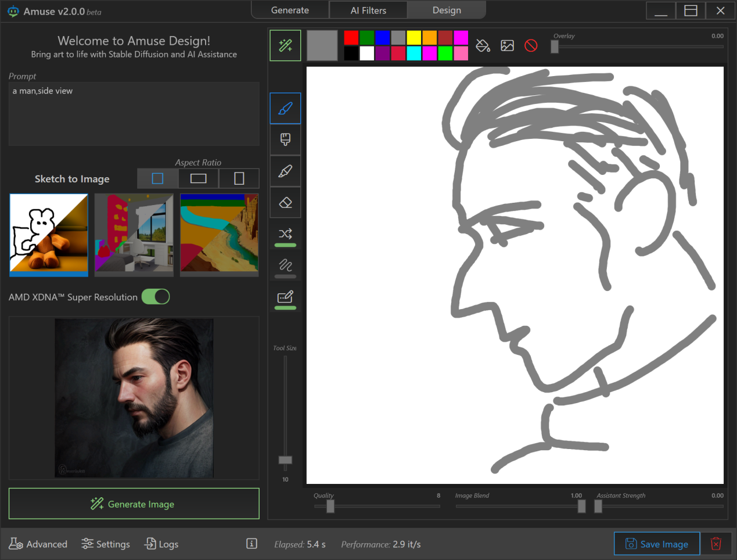Select the Eraser tool
The height and width of the screenshot is (560, 737).
285,203
